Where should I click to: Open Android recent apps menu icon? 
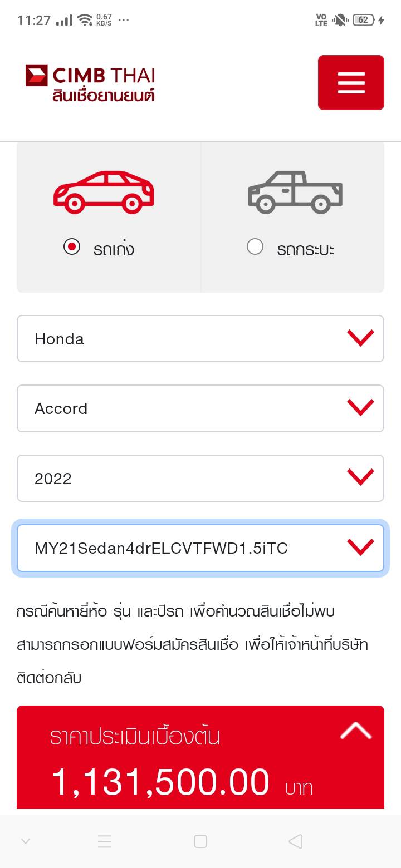tap(105, 841)
